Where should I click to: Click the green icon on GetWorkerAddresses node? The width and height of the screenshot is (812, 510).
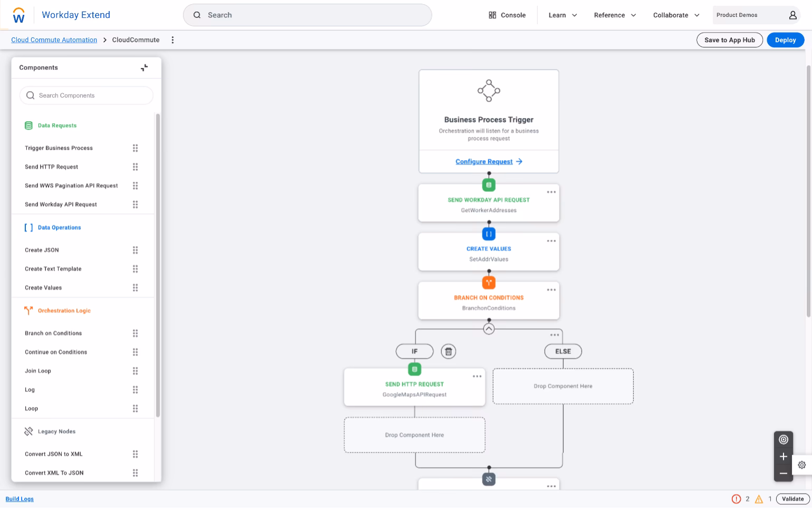coord(489,184)
